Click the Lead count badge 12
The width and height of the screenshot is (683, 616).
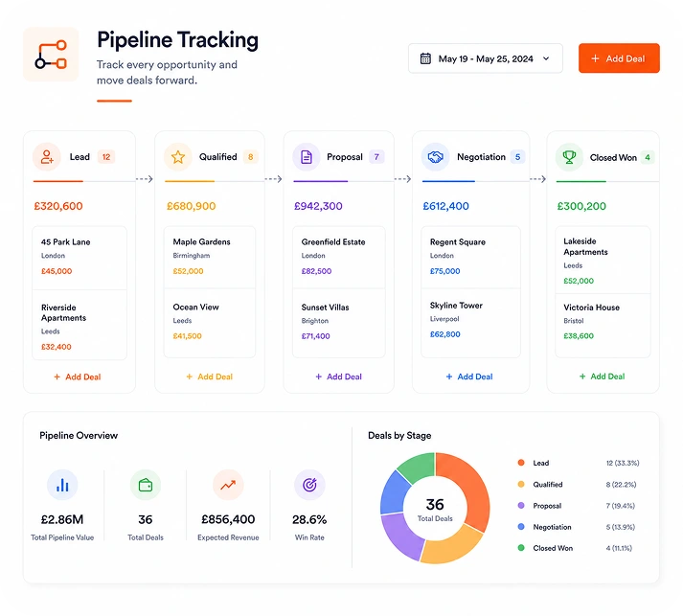[x=106, y=157]
